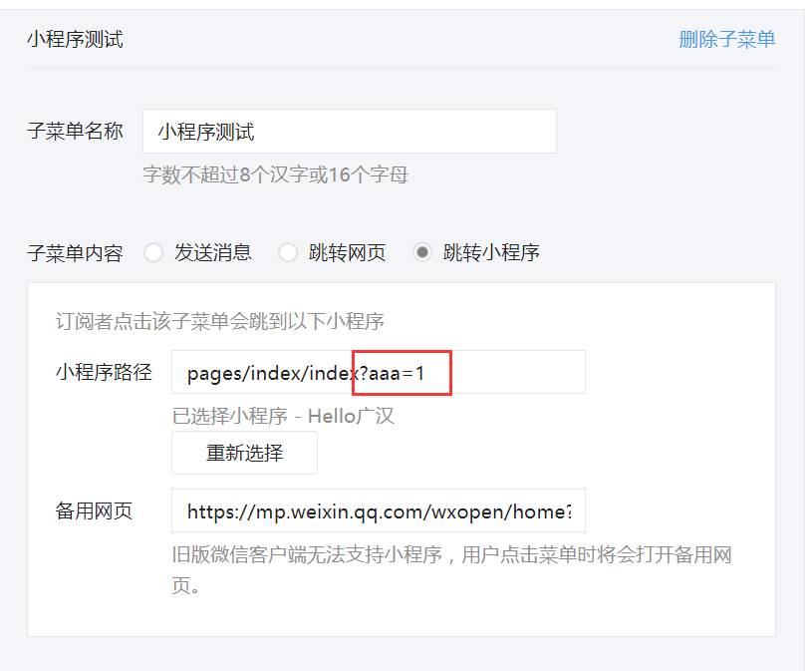Click the 重新选择 button
The width and height of the screenshot is (812, 671).
(244, 453)
